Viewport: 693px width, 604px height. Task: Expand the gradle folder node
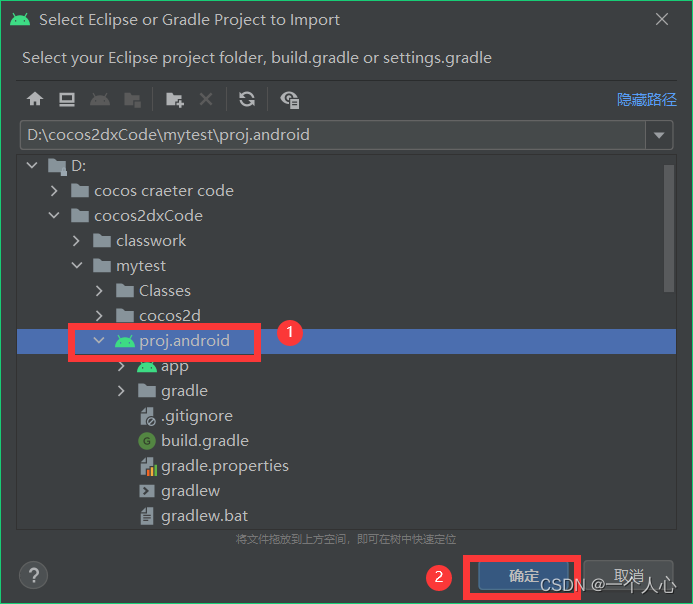click(x=121, y=391)
